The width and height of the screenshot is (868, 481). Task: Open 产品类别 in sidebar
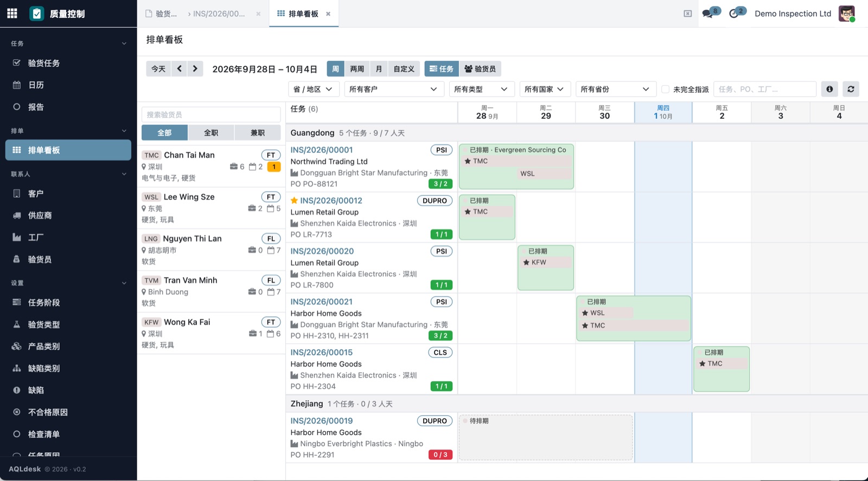point(68,346)
